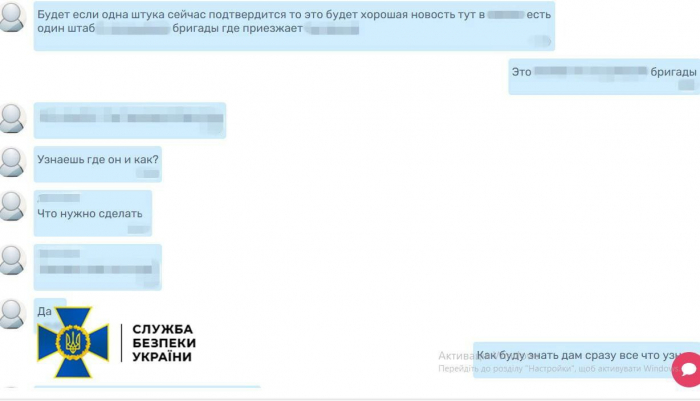The height and width of the screenshot is (401, 700).
Task: Click the partially visible message bubble at bottom
Action: tap(146, 392)
